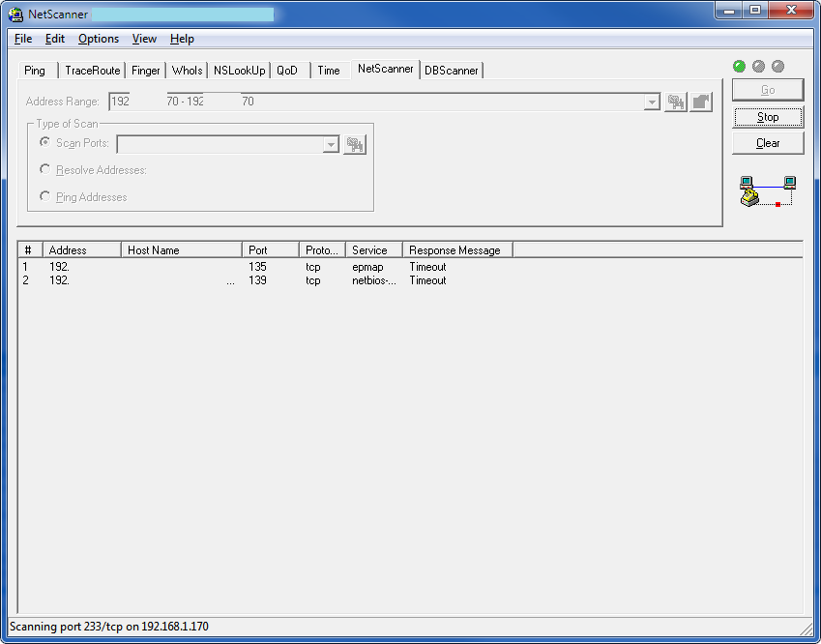The image size is (821, 644).
Task: Click the last gray status indicator light
Action: (x=778, y=67)
